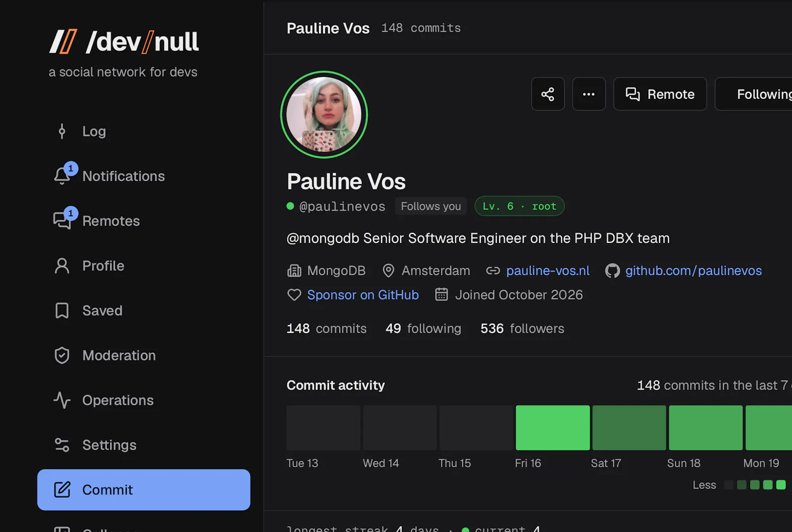This screenshot has width=792, height=532.
Task: Click the Wed 14 activity cell
Action: pos(400,428)
